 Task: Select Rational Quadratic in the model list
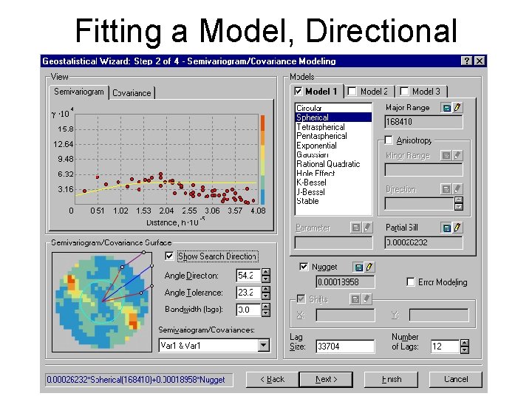333,164
